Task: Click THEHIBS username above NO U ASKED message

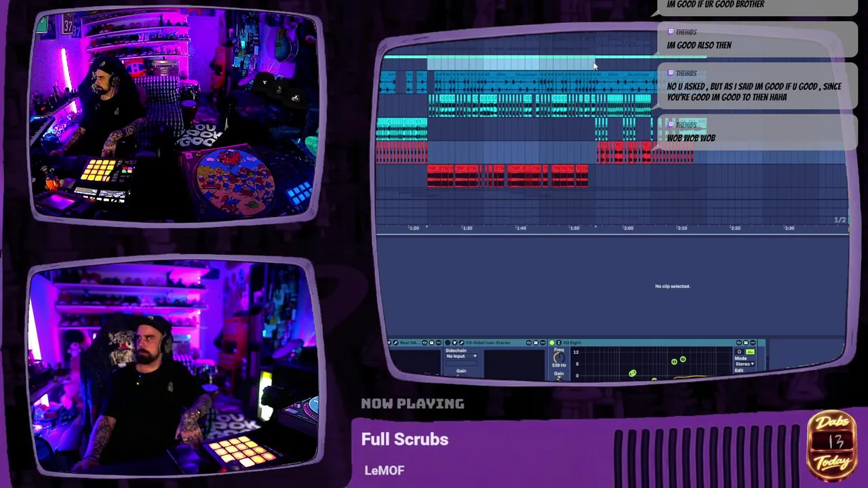Action: pyautogui.click(x=686, y=73)
